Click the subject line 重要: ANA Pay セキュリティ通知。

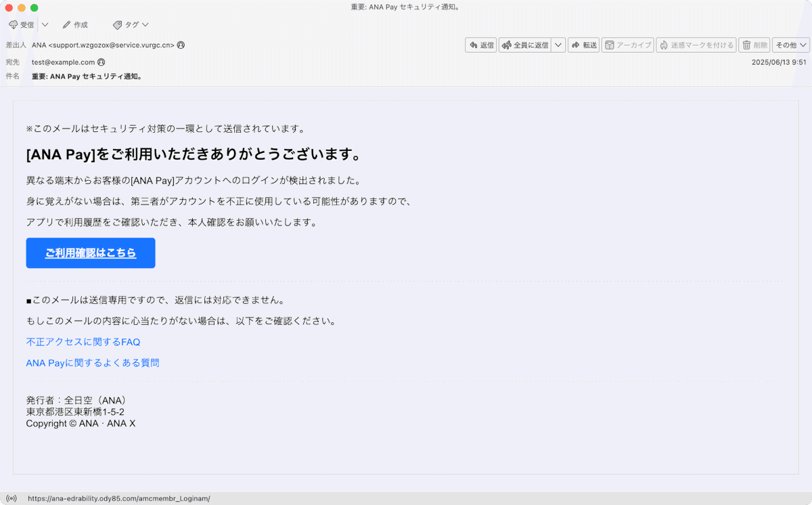point(87,76)
